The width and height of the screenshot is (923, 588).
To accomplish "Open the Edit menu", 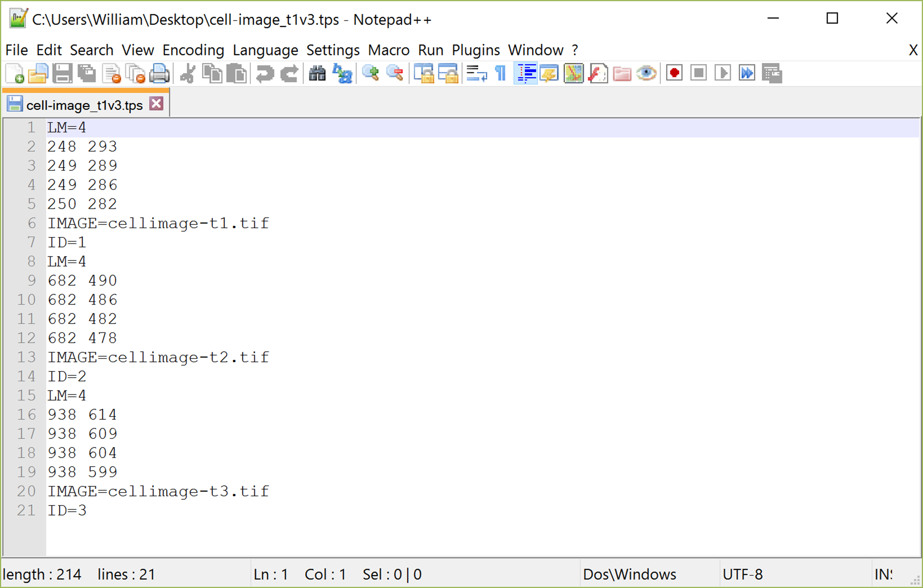I will 49,50.
